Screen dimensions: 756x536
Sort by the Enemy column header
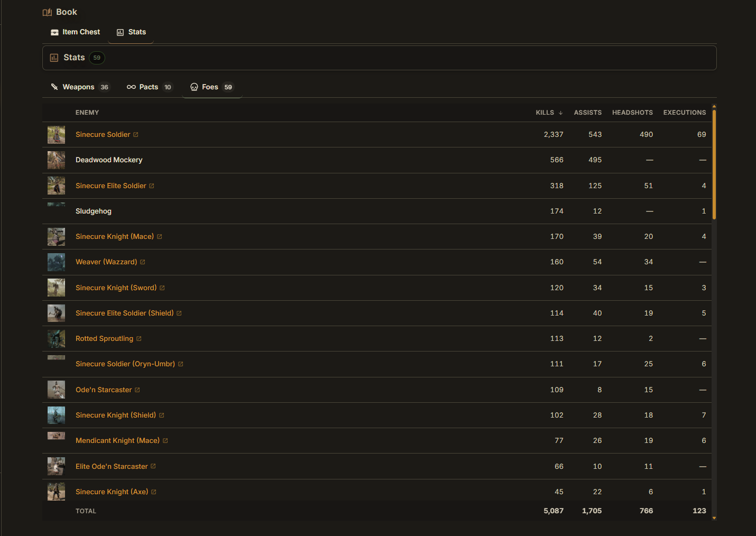87,113
